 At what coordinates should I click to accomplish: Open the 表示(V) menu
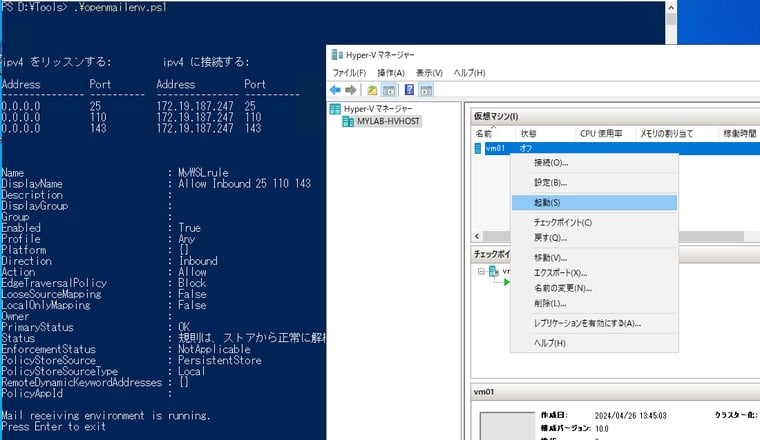point(429,73)
